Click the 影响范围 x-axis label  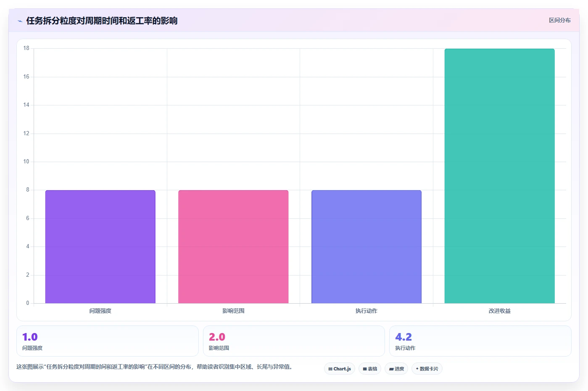click(x=233, y=311)
